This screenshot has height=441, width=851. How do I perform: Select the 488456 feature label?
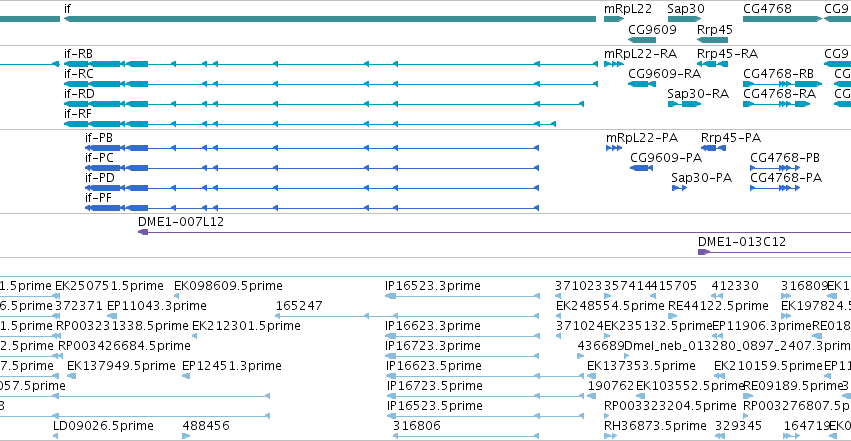206,426
